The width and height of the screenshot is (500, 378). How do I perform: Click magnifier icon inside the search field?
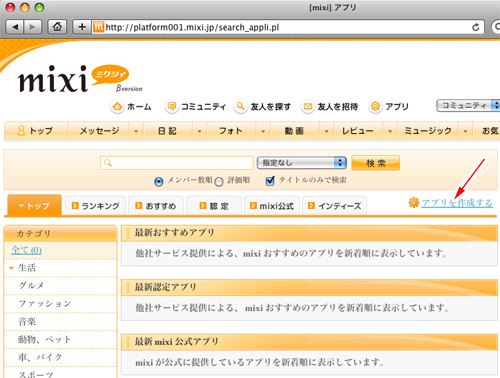click(x=107, y=163)
